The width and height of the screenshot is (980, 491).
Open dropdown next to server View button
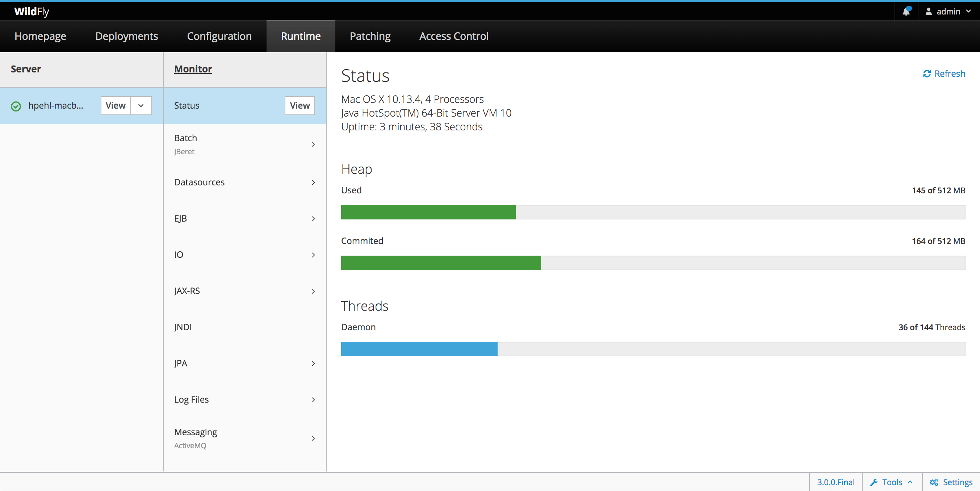click(141, 106)
